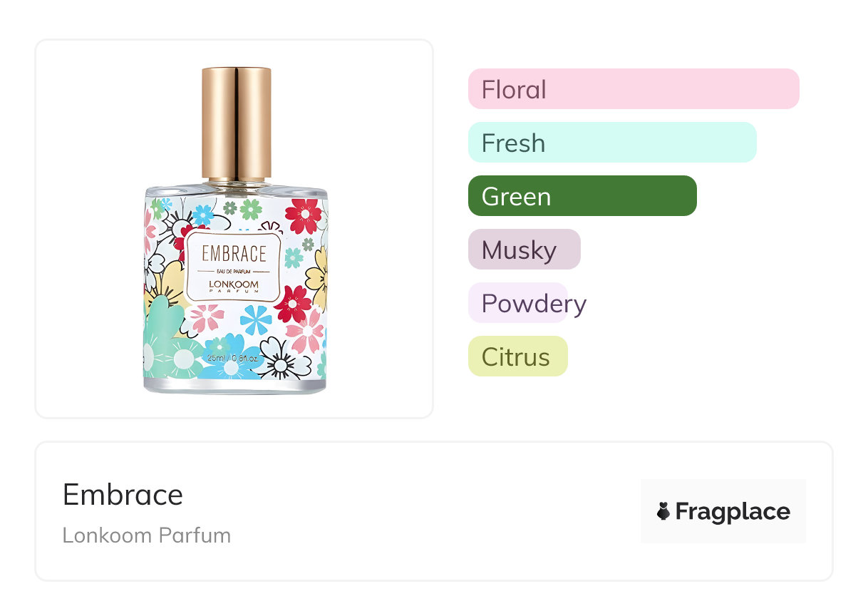This screenshot has width=868, height=616.
Task: Click the gold cap of the bottle
Action: (236, 123)
